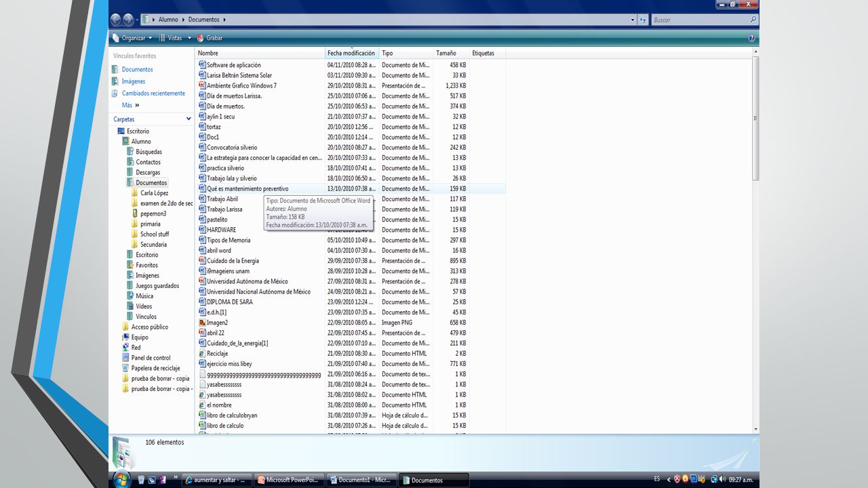Sort by the Tamaño column header

[452, 53]
